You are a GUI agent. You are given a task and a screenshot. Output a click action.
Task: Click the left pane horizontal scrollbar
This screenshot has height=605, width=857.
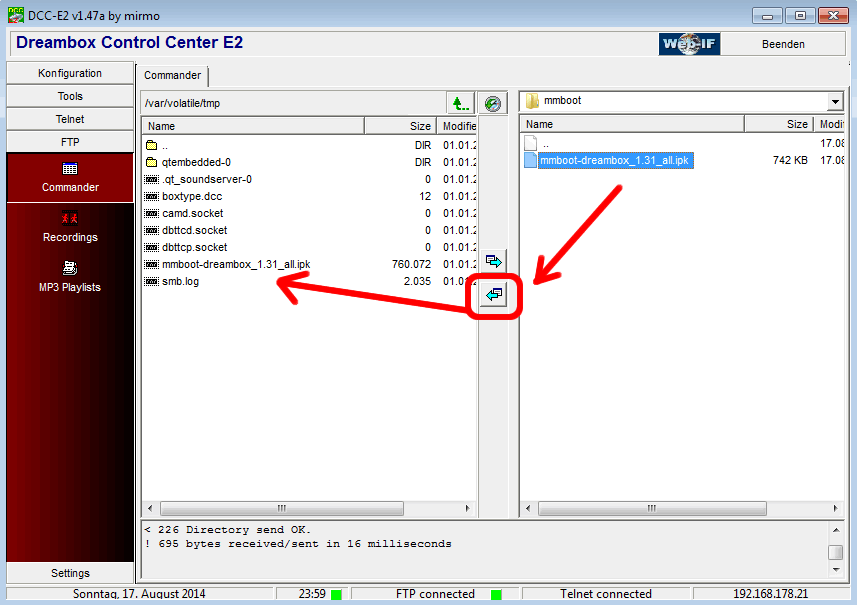click(281, 508)
